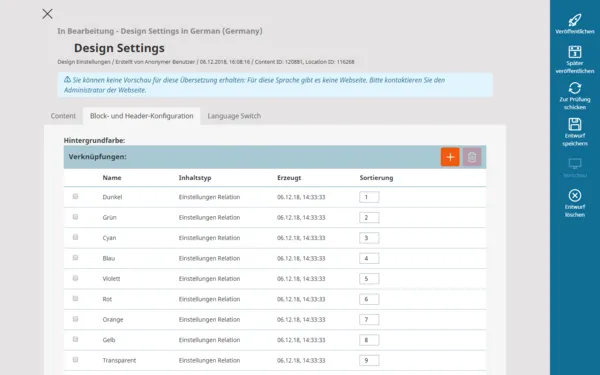
Task: Click the sort field of Dunkel
Action: [369, 197]
